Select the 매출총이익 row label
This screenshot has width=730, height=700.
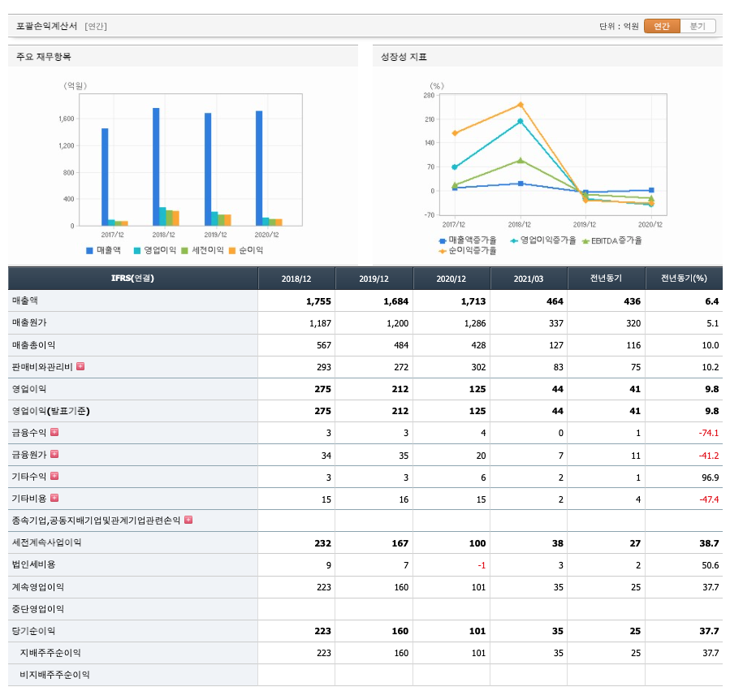coord(33,344)
